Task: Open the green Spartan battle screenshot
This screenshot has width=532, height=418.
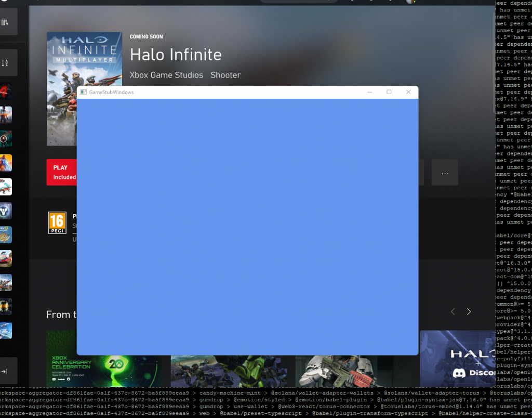Action: click(x=229, y=371)
